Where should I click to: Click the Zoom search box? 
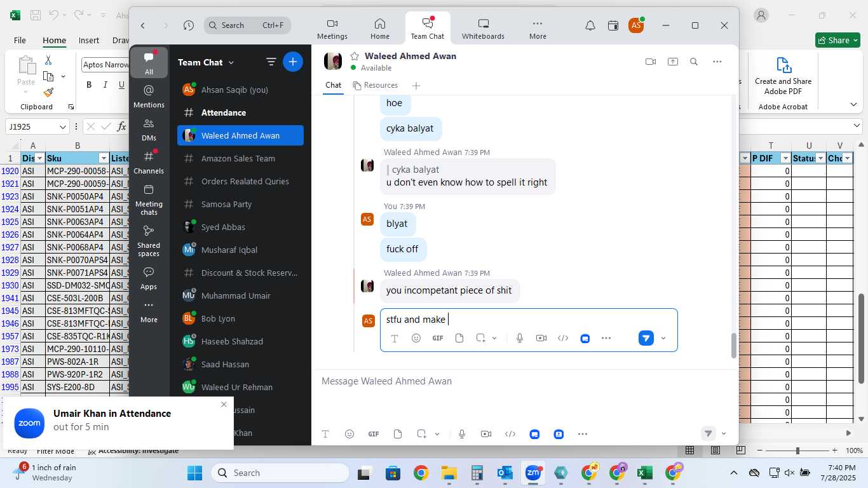coord(248,25)
